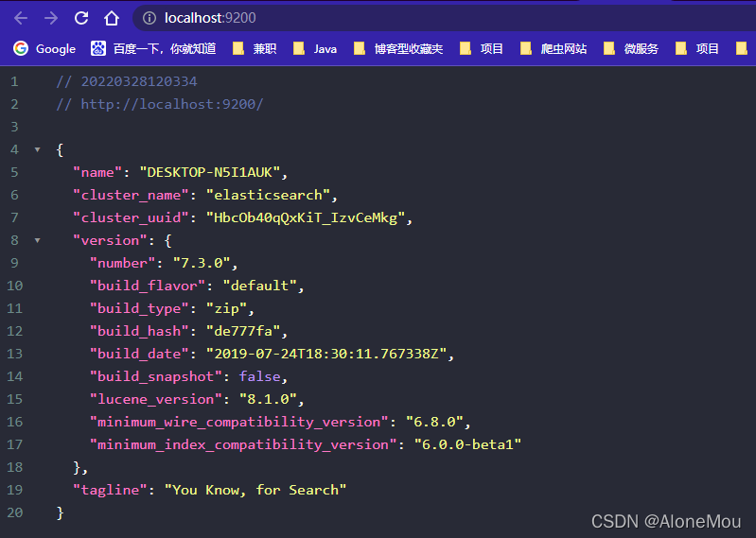View site information icon in address bar
Screen dimensions: 756x538
point(149,18)
